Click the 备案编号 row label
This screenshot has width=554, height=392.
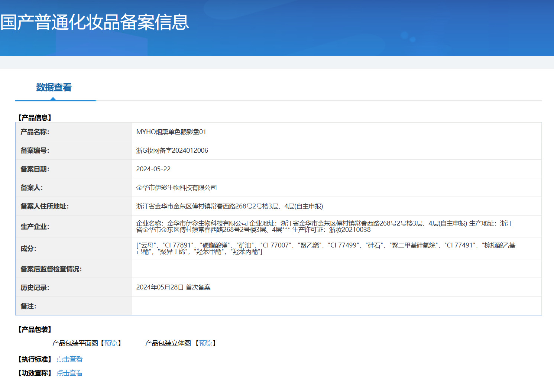coord(35,150)
